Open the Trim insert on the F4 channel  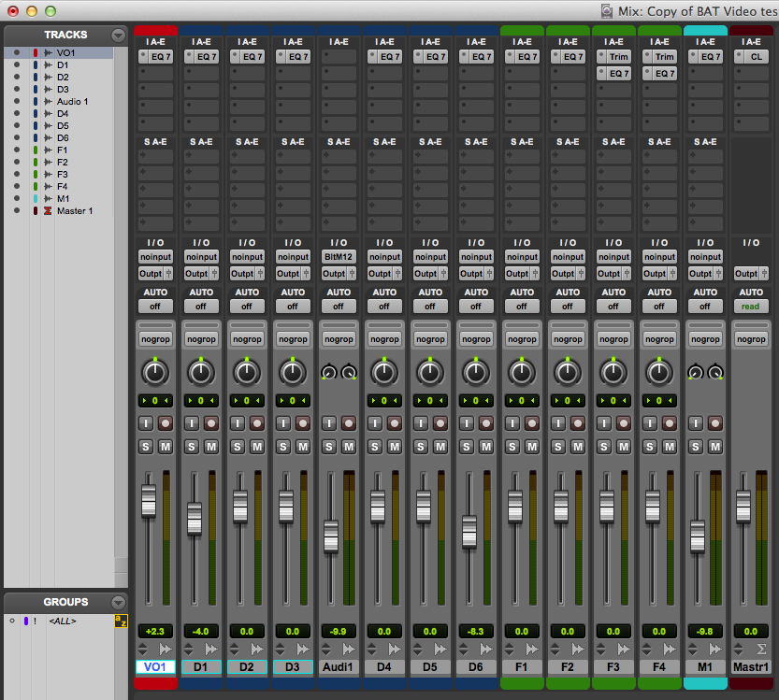[664, 57]
